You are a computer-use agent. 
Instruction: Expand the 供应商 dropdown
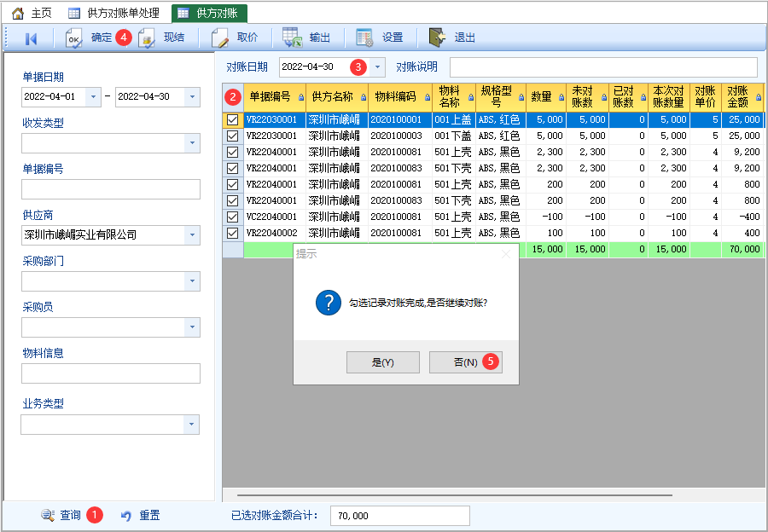[192, 235]
